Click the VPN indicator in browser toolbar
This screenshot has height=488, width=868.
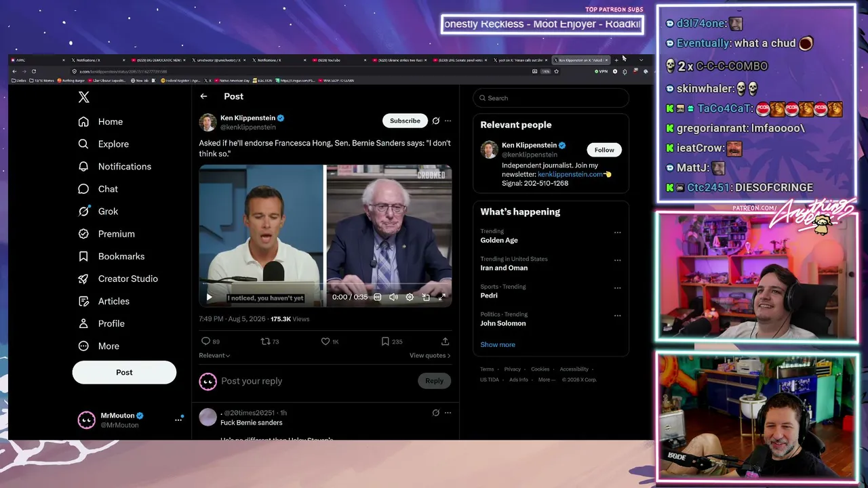coord(601,71)
